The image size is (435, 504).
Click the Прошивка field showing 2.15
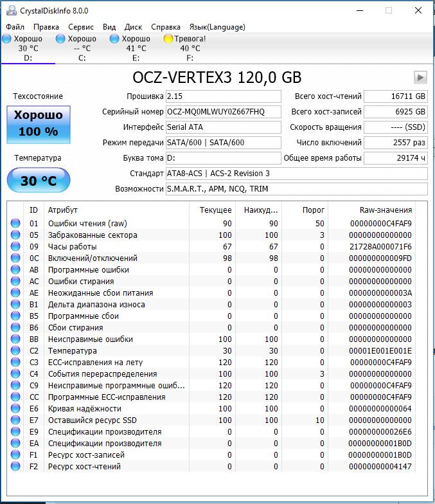[x=224, y=96]
